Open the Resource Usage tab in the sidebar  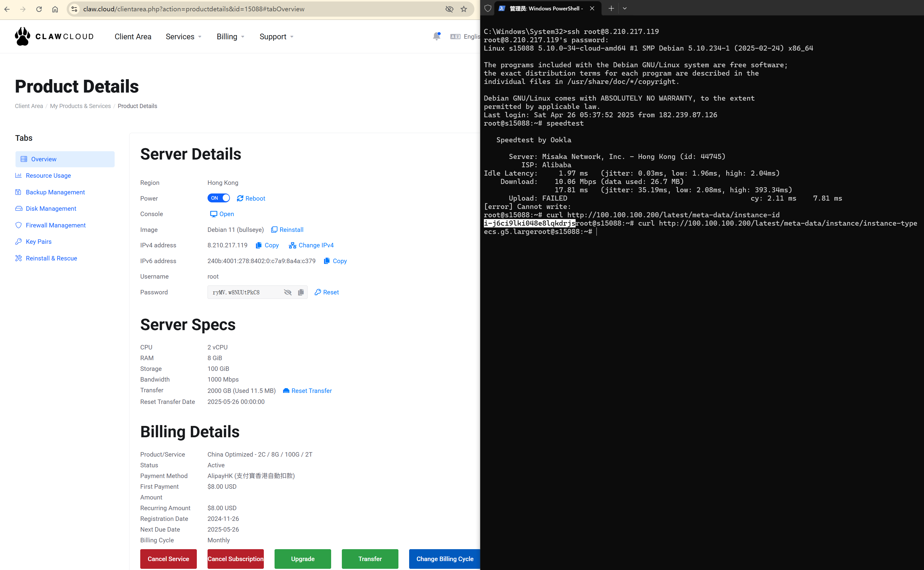click(x=48, y=175)
